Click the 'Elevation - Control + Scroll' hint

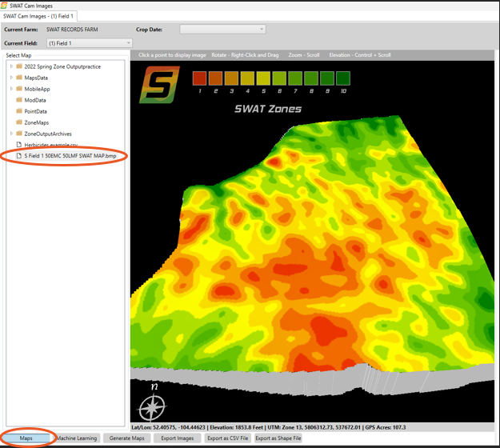360,55
